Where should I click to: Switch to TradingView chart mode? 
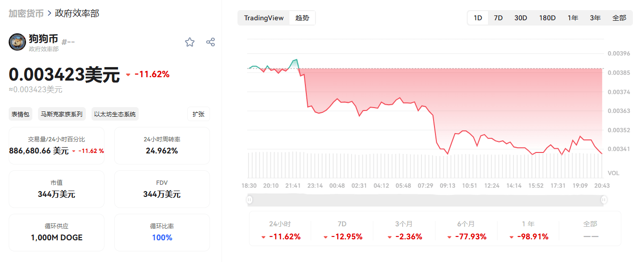[264, 18]
